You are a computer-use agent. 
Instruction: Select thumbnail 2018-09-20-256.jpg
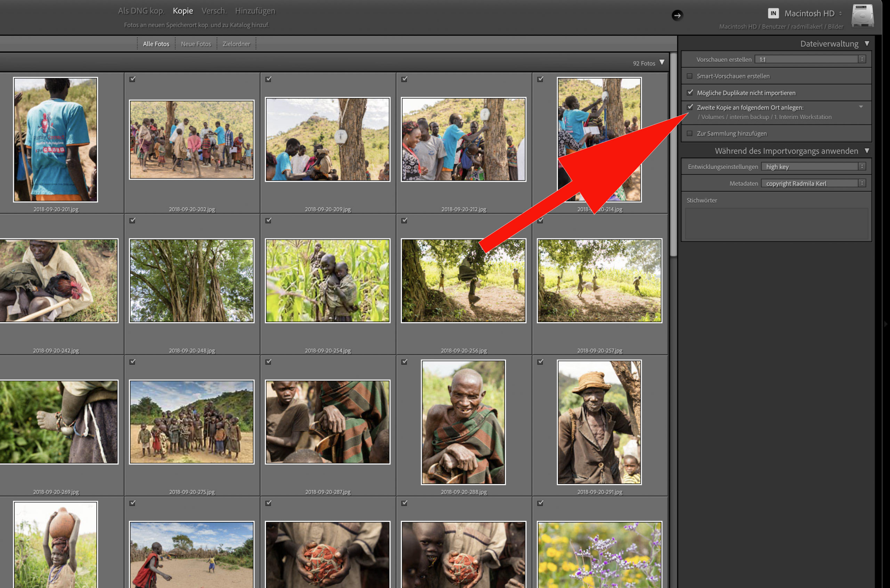pos(463,280)
